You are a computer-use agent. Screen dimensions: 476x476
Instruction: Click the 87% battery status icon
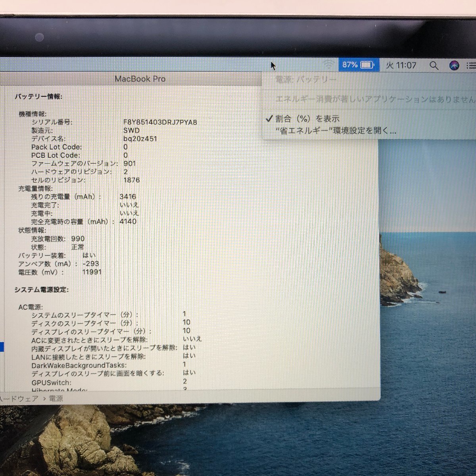[358, 64]
